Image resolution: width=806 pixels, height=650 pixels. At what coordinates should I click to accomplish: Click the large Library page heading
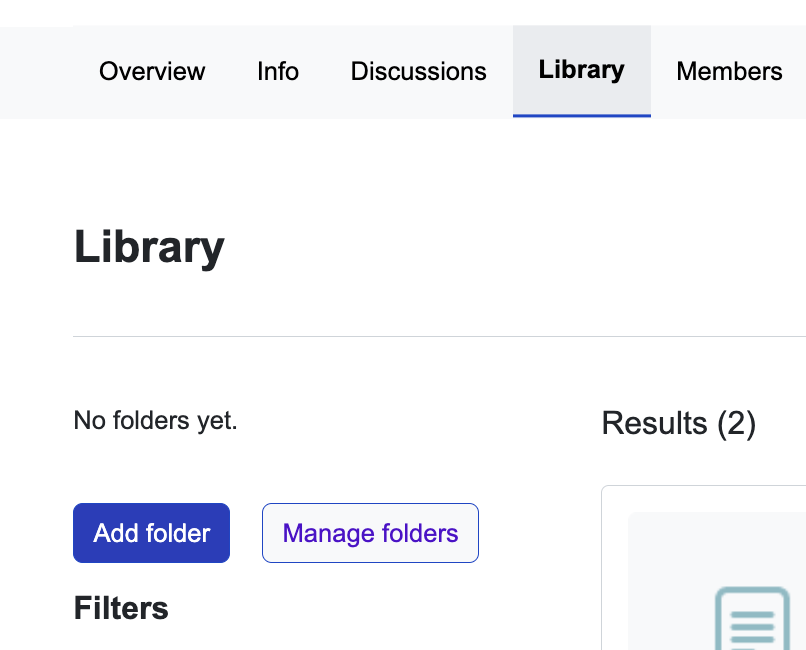tap(149, 248)
